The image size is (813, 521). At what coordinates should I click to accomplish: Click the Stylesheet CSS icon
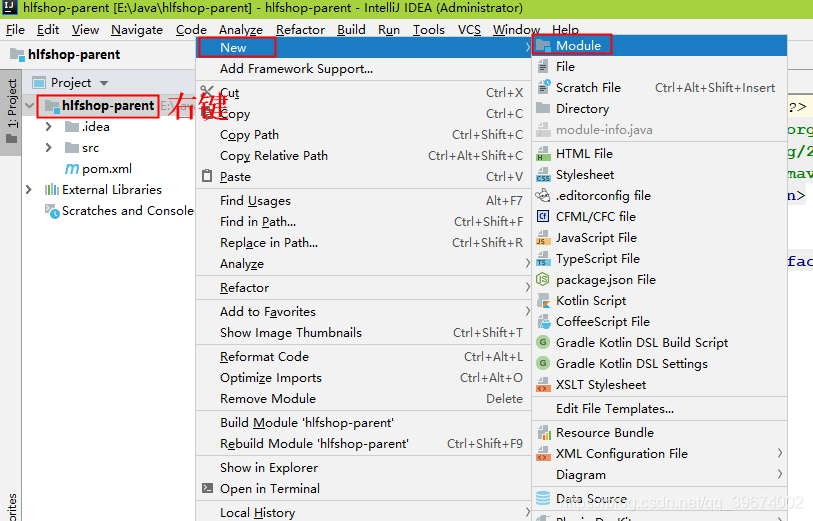click(543, 175)
